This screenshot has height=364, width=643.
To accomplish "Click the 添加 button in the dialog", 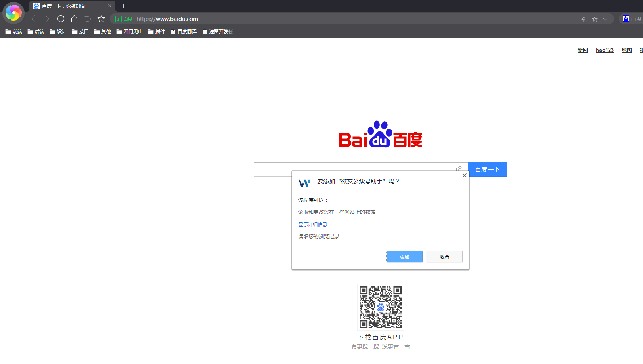I will tap(404, 257).
